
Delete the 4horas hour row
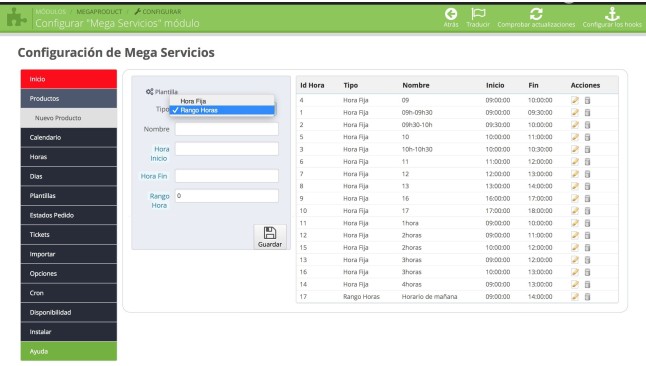587,284
